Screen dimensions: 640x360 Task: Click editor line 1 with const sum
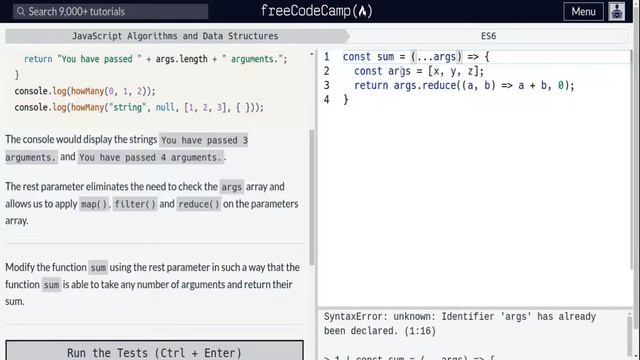click(x=416, y=57)
